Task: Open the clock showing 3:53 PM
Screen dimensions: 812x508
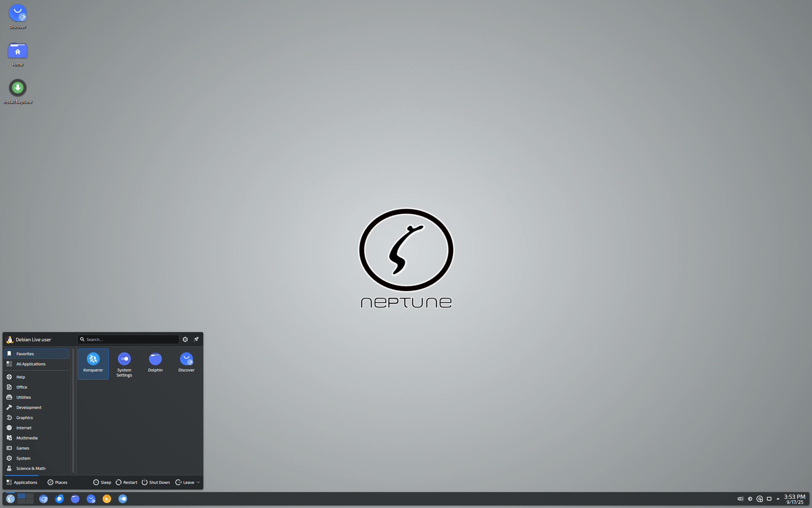Action: coord(795,499)
